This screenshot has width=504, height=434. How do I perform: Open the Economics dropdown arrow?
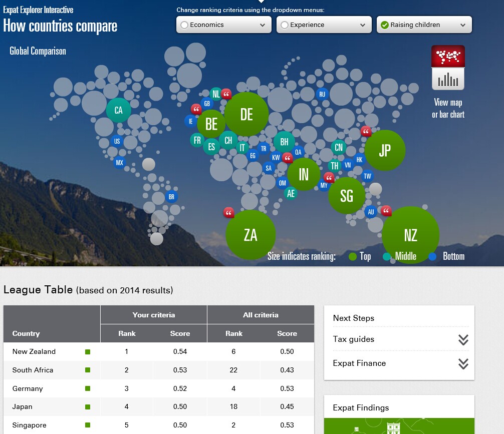(x=263, y=25)
